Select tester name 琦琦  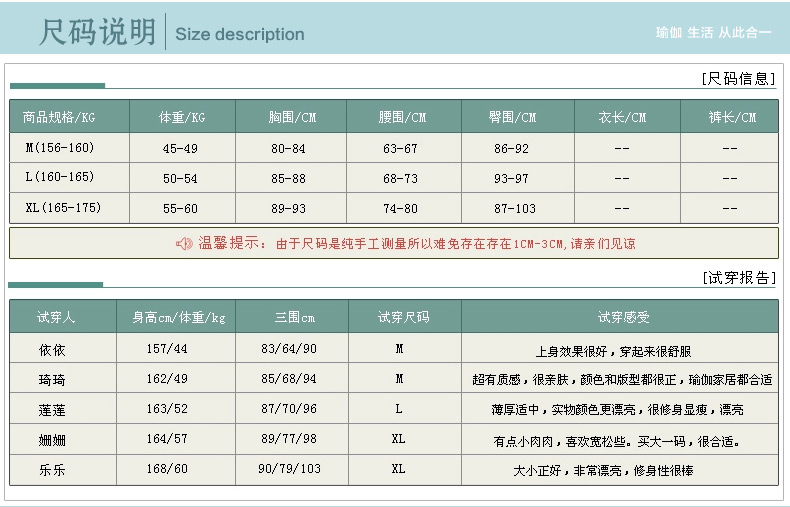click(52, 380)
